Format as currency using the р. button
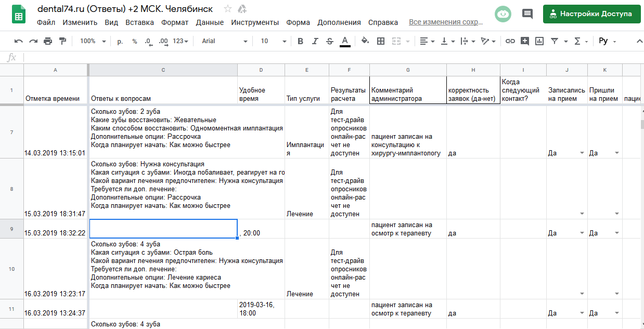Viewport: 644px width, 329px height. tap(120, 41)
